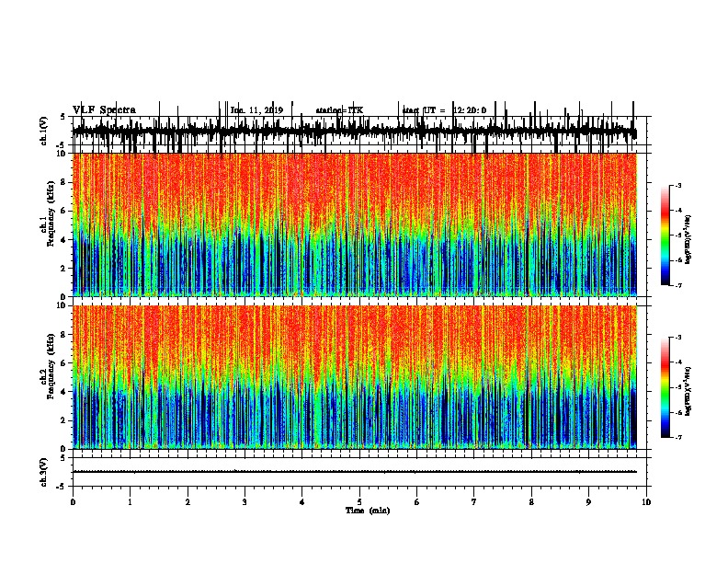This screenshot has width=728, height=563.
Task: Click time axis tick label "3"
Action: point(245,502)
